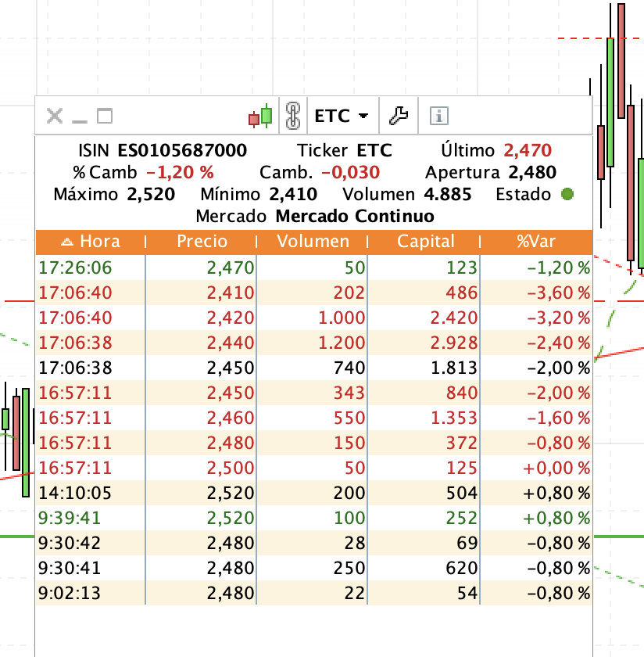Screen dimensions: 644x657
Task: Click the 9:39:41 green trade row
Action: coord(313,518)
